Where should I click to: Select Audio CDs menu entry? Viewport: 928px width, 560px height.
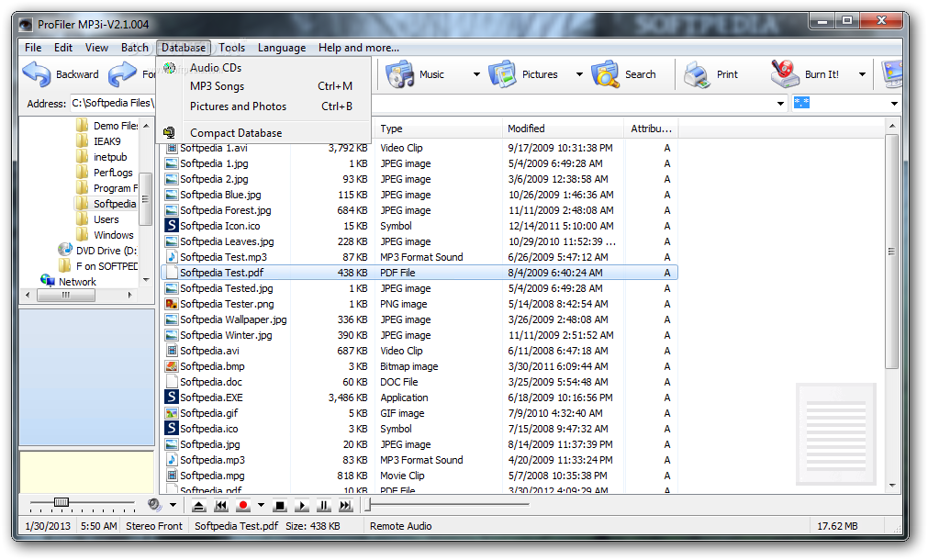(x=264, y=68)
